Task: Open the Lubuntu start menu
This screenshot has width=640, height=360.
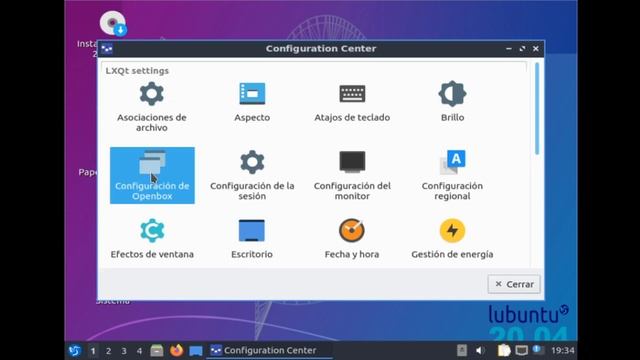Action: tap(75, 350)
